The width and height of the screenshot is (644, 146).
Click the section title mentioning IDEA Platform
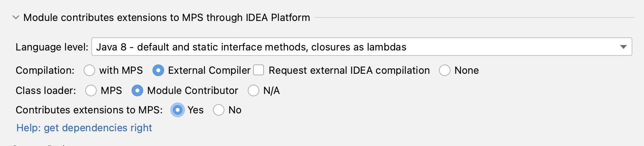[x=167, y=17]
